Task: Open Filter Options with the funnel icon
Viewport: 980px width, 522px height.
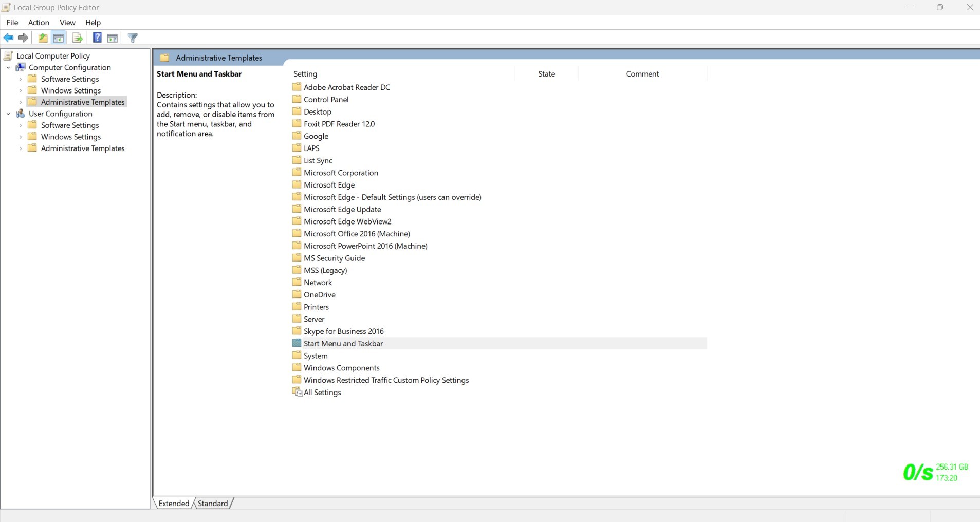Action: point(133,38)
